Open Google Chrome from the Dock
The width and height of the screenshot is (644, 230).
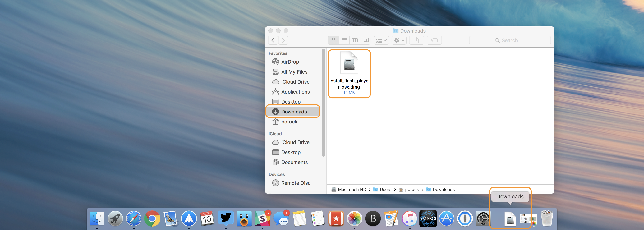[152, 219]
